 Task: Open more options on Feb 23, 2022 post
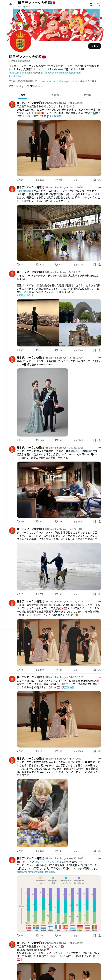coord(99,103)
